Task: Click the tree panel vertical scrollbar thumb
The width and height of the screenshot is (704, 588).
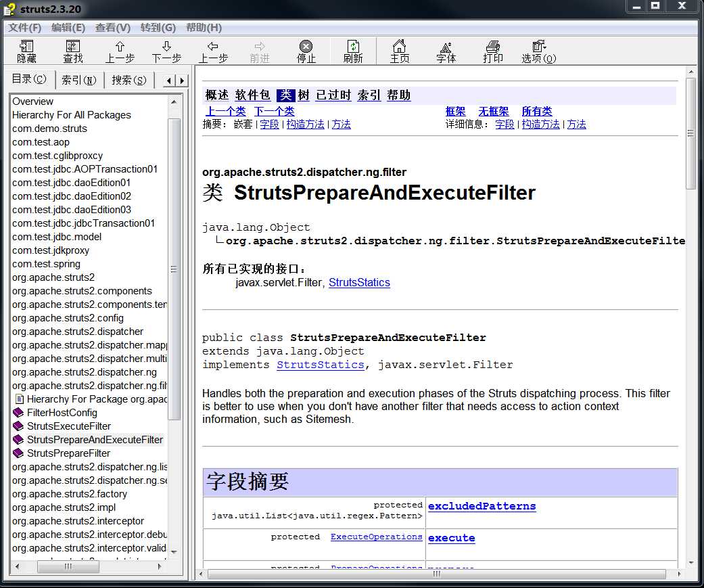Action: point(174,269)
